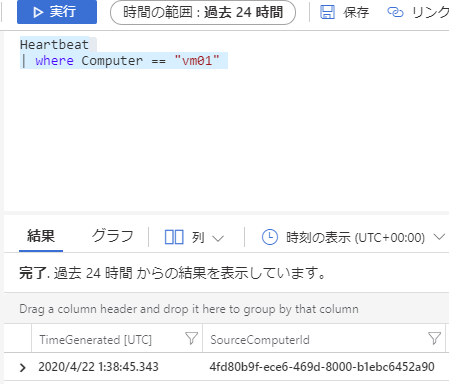Viewport: 449px width, 384px height.
Task: Click the floppy disk save icon
Action: pyautogui.click(x=327, y=13)
